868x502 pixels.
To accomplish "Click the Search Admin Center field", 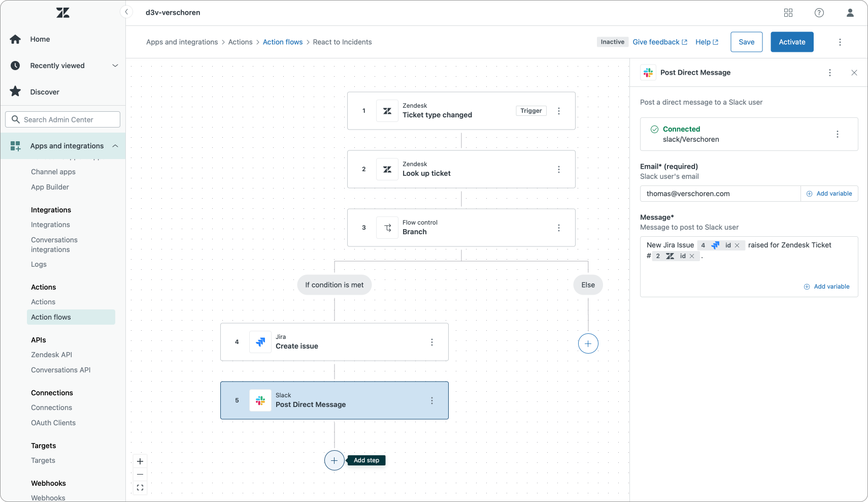I will pos(63,119).
